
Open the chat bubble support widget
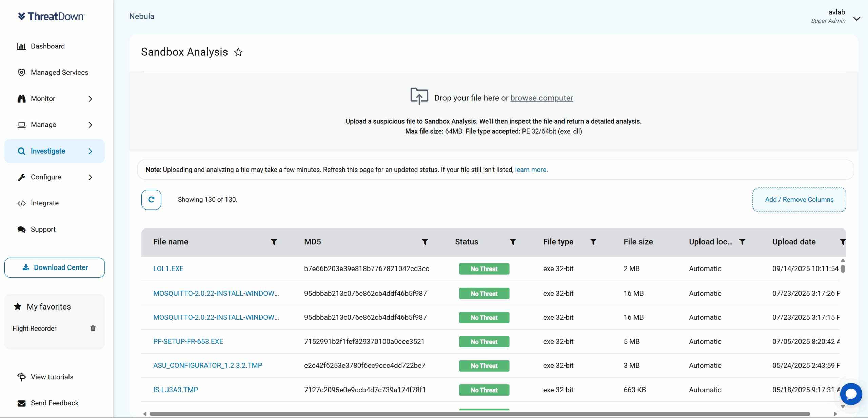tap(851, 394)
